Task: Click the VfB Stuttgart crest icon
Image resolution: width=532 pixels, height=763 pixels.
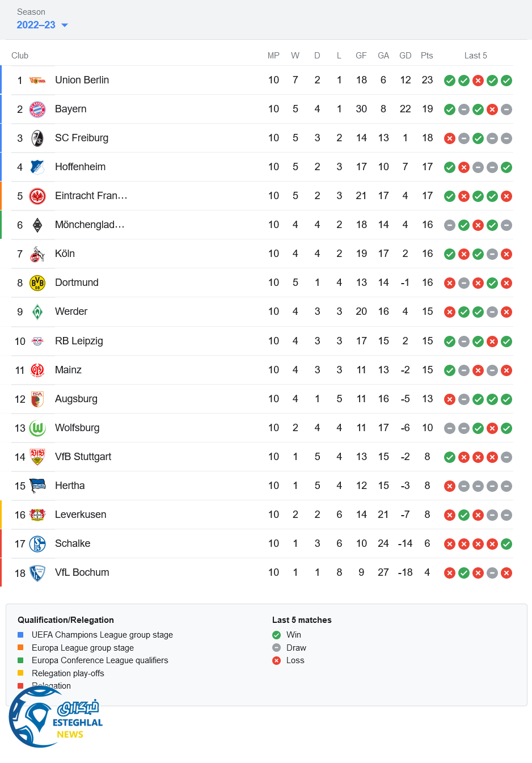Action: [37, 457]
